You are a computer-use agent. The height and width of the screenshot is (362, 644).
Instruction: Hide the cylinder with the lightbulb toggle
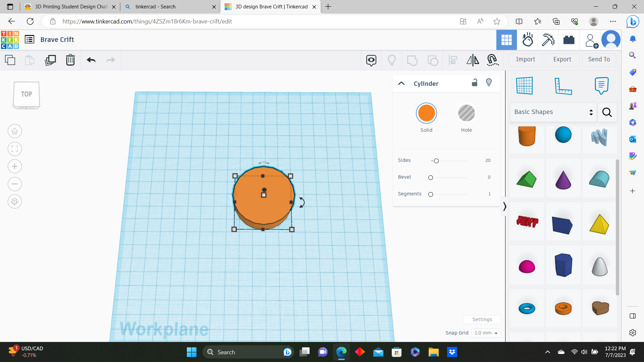point(489,83)
